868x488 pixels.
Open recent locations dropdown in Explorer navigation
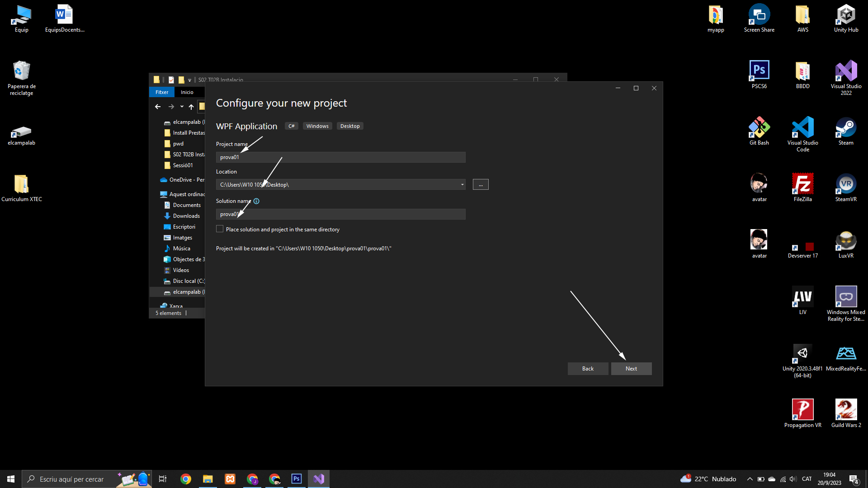(x=182, y=107)
